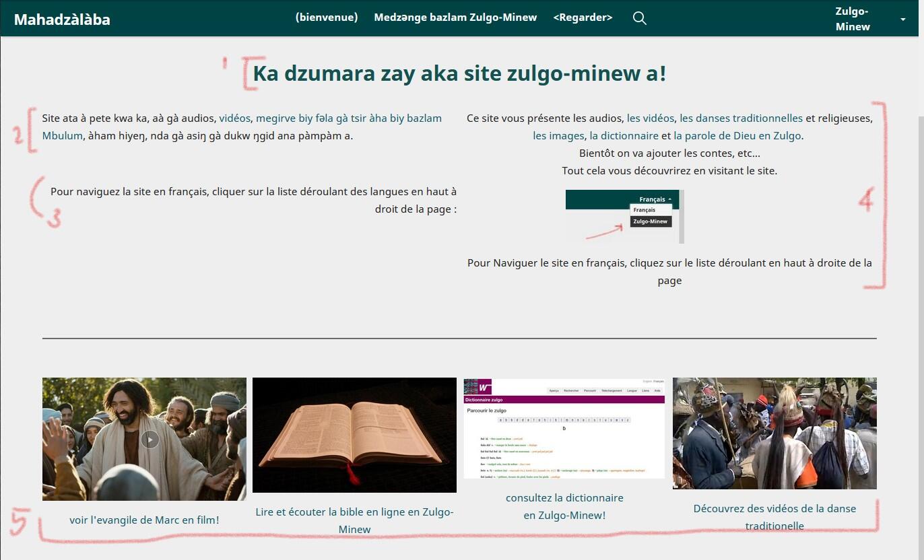Click the Mahadzàlàba site title
924x560 pixels.
62,20
